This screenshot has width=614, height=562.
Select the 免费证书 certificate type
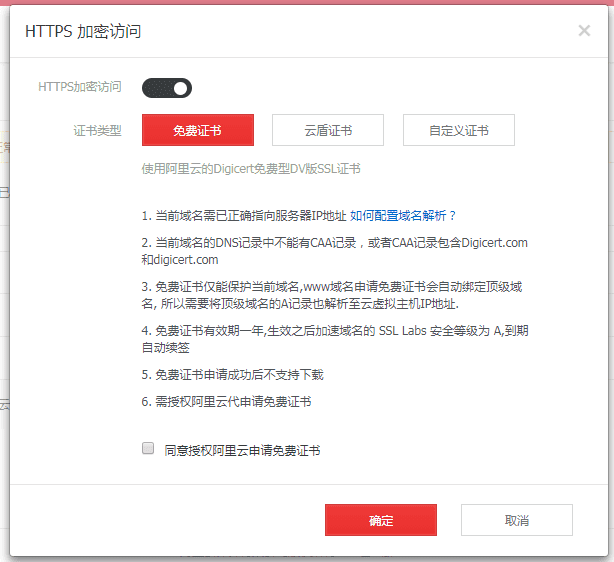198,130
